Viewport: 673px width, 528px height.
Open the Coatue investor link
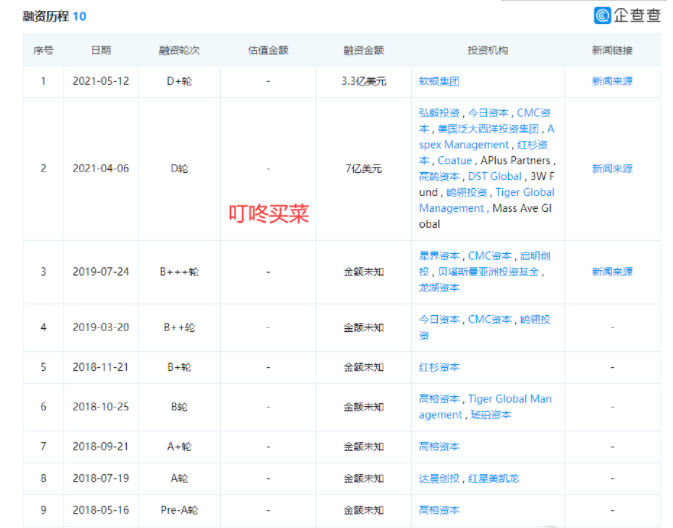tap(455, 161)
